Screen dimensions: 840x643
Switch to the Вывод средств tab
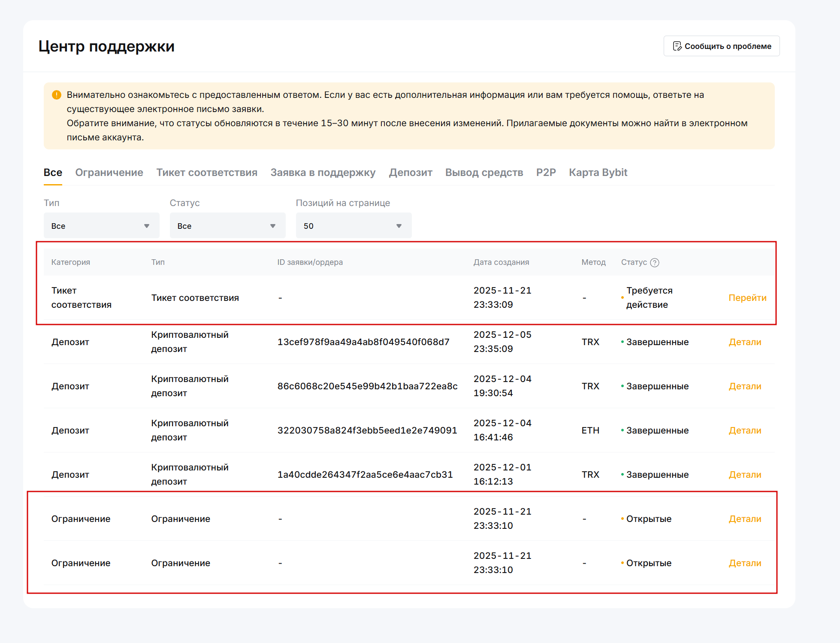pyautogui.click(x=484, y=173)
